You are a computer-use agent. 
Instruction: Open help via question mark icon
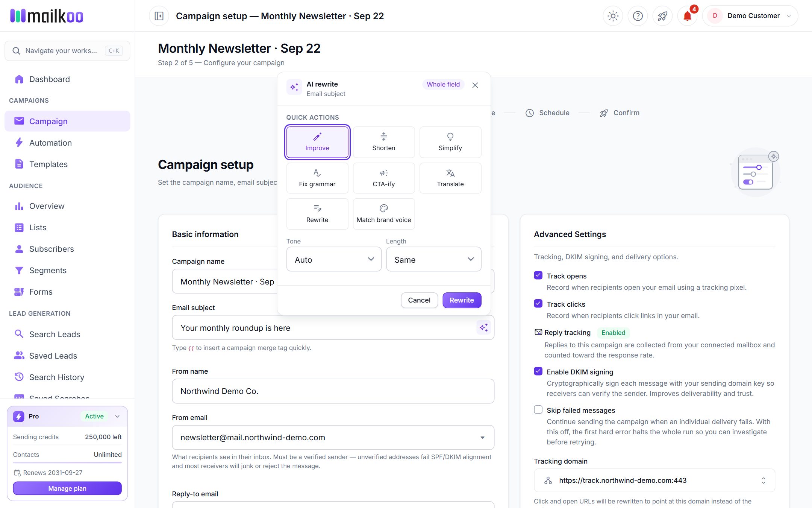coord(638,16)
